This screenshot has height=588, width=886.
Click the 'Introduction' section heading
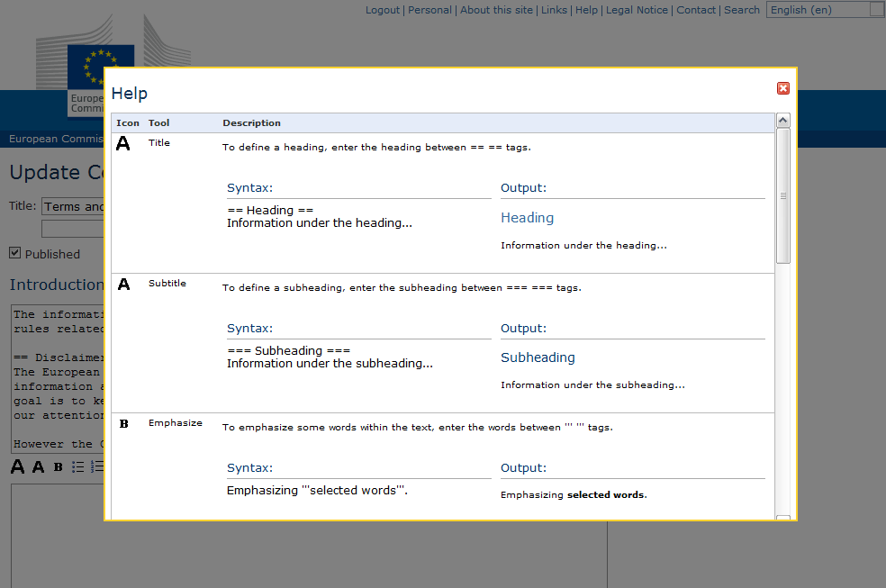click(57, 285)
